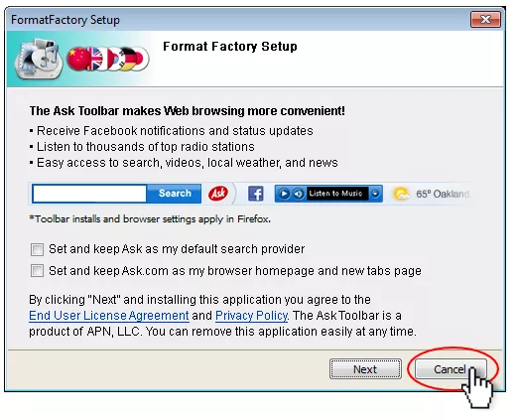Image resolution: width=517 pixels, height=420 pixels.
Task: Click the red Ask logo icon
Action: (218, 193)
